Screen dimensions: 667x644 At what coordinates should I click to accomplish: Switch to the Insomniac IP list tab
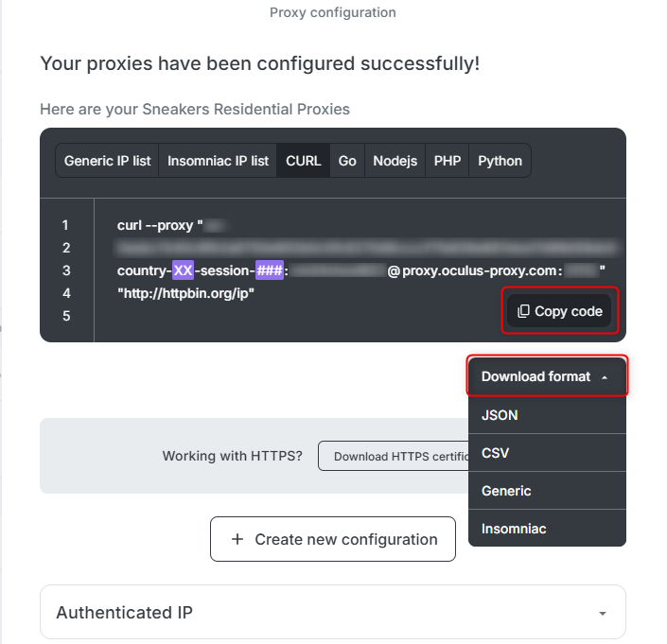tap(218, 161)
